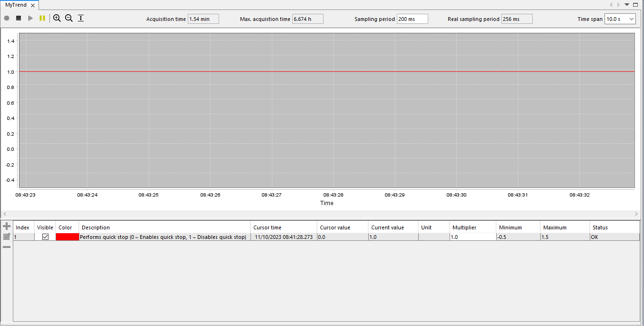Click the Play icon to resume trend
The width and height of the screenshot is (644, 326).
[30, 18]
